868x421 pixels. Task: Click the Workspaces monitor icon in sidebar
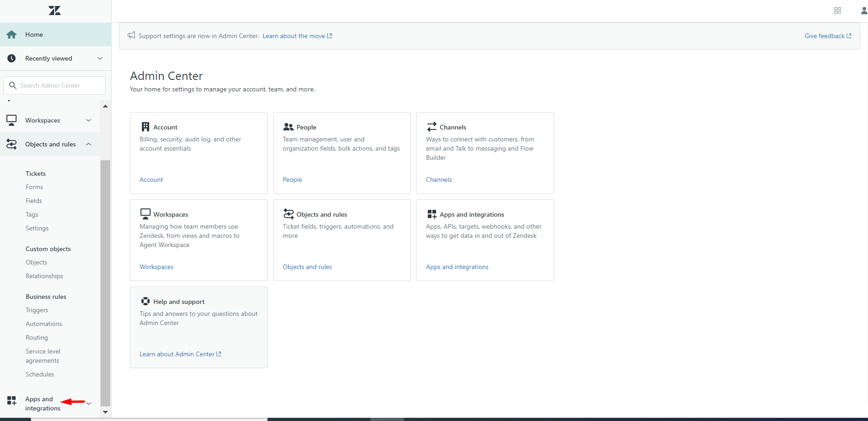point(11,120)
